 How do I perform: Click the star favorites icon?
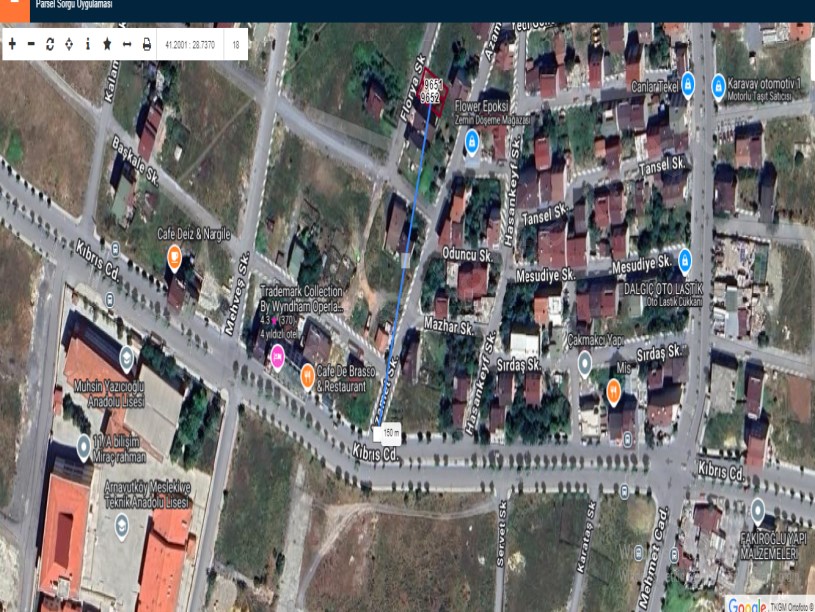click(107, 44)
